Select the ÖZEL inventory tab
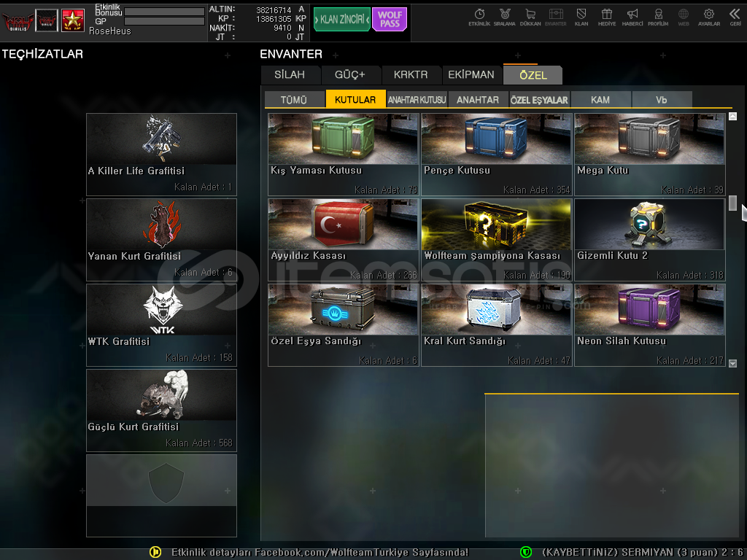747x560 pixels. (533, 75)
